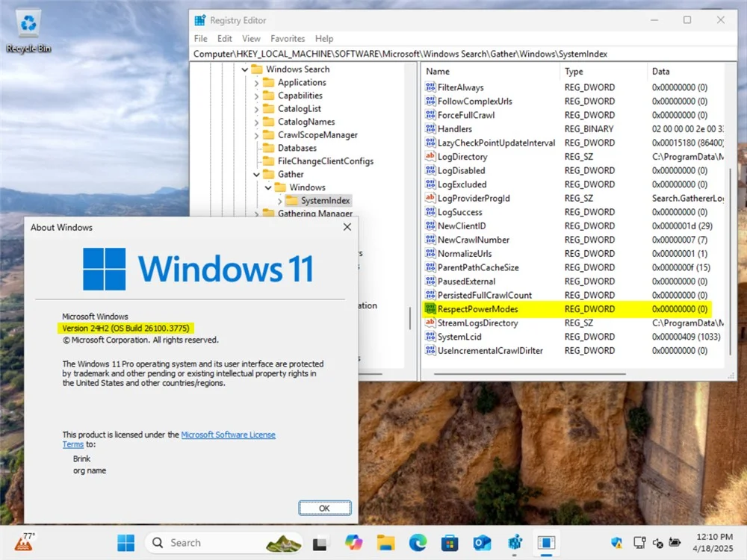This screenshot has height=560, width=747.
Task: Select the ParentPathCacheSize value name
Action: pyautogui.click(x=478, y=267)
